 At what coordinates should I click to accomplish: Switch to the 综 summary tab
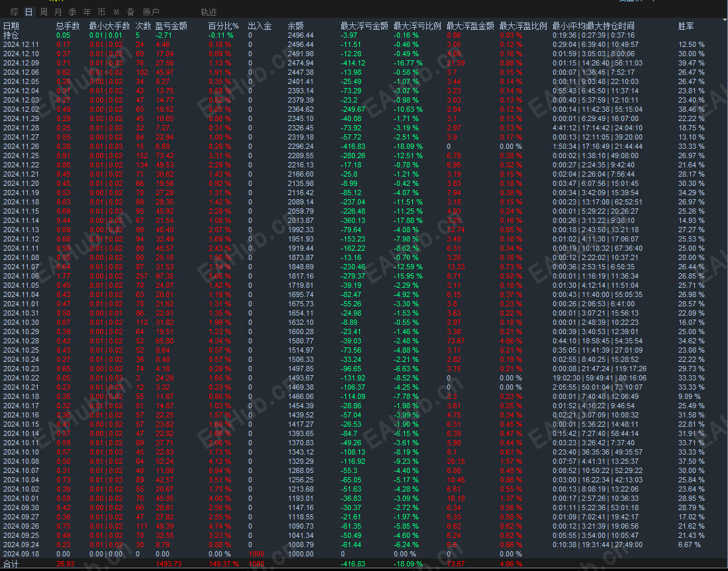click(x=15, y=12)
